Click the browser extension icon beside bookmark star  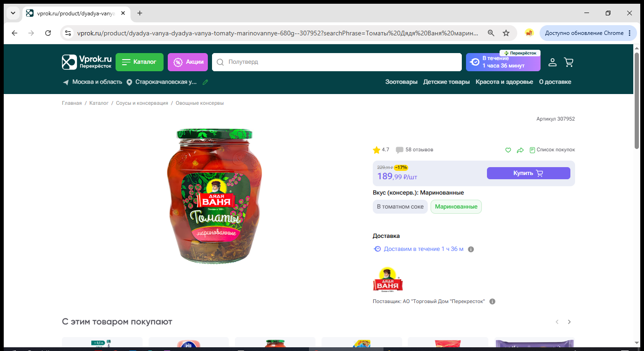click(x=529, y=33)
